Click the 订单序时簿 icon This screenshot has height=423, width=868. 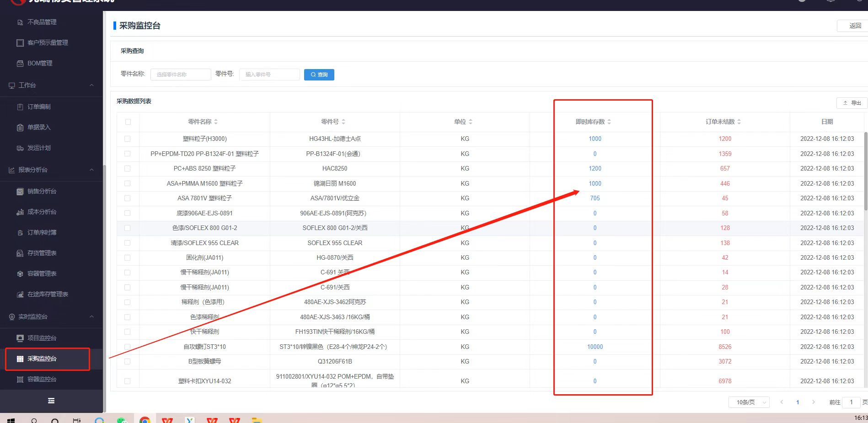click(x=20, y=232)
